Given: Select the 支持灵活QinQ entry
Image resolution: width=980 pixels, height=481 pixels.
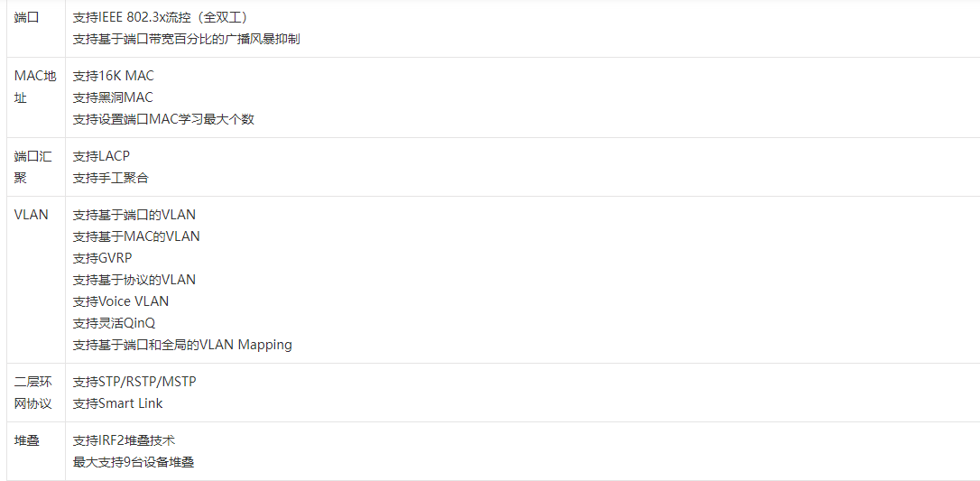Looking at the screenshot, I should click(114, 323).
